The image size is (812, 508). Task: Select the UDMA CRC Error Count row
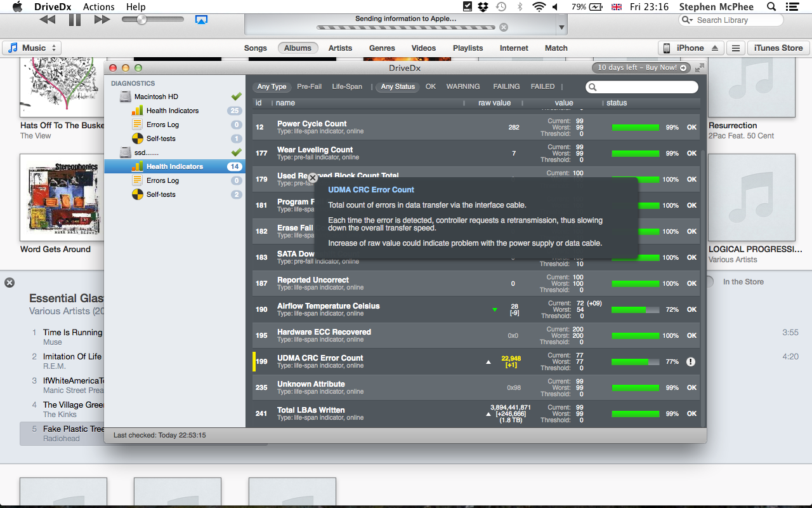476,361
